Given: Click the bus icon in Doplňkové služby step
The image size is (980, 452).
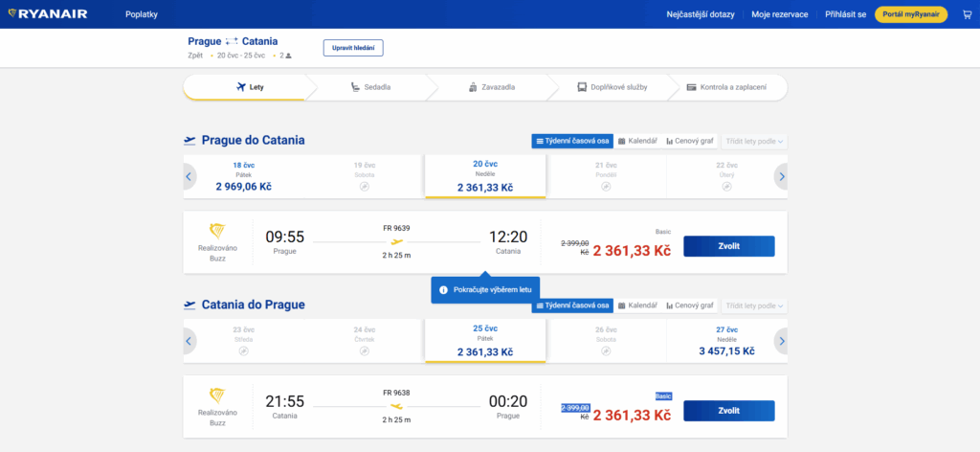Looking at the screenshot, I should (582, 87).
